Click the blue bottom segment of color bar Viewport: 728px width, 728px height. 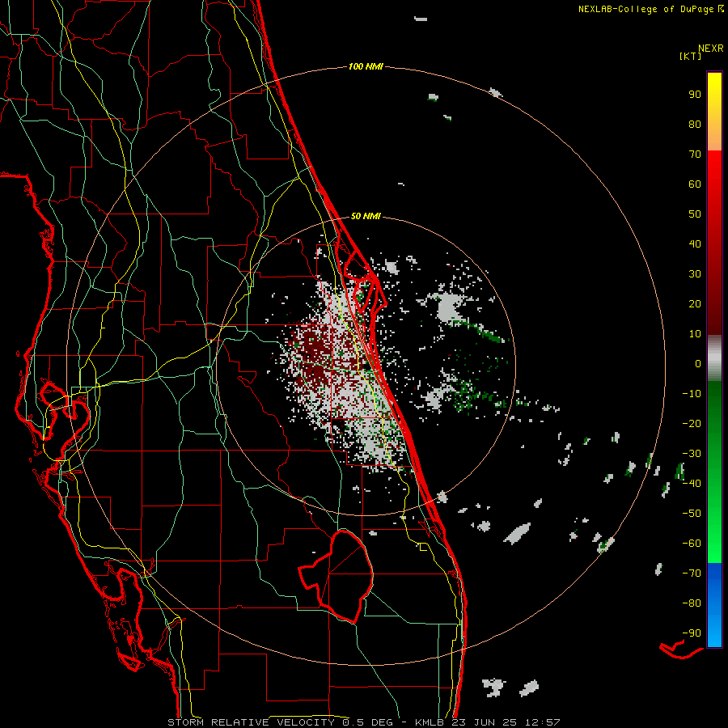click(x=714, y=604)
